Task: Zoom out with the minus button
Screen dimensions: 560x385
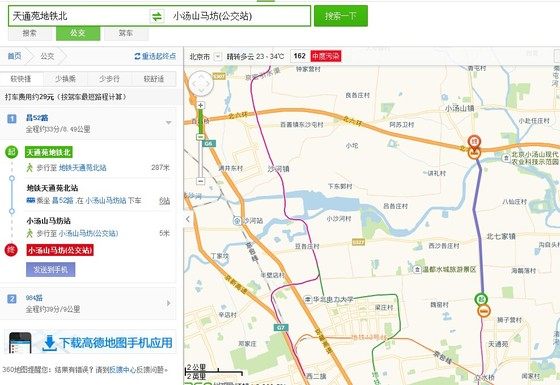Action: (201, 181)
